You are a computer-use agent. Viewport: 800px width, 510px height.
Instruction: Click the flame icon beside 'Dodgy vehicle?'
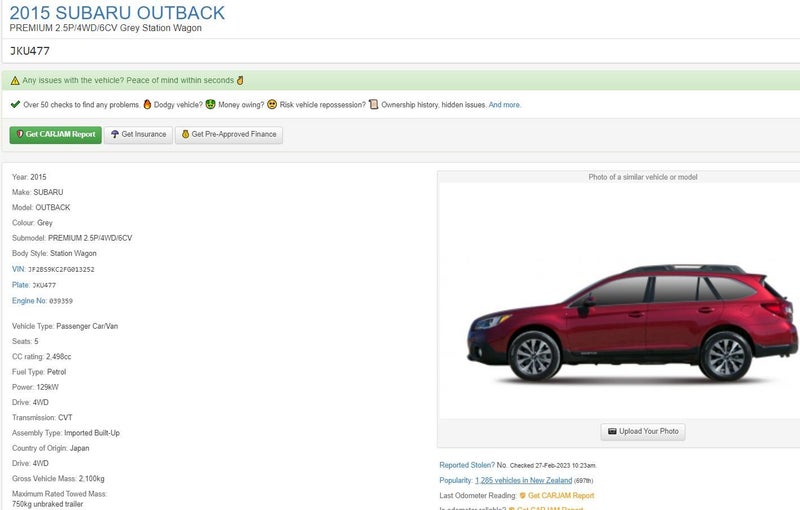click(147, 105)
